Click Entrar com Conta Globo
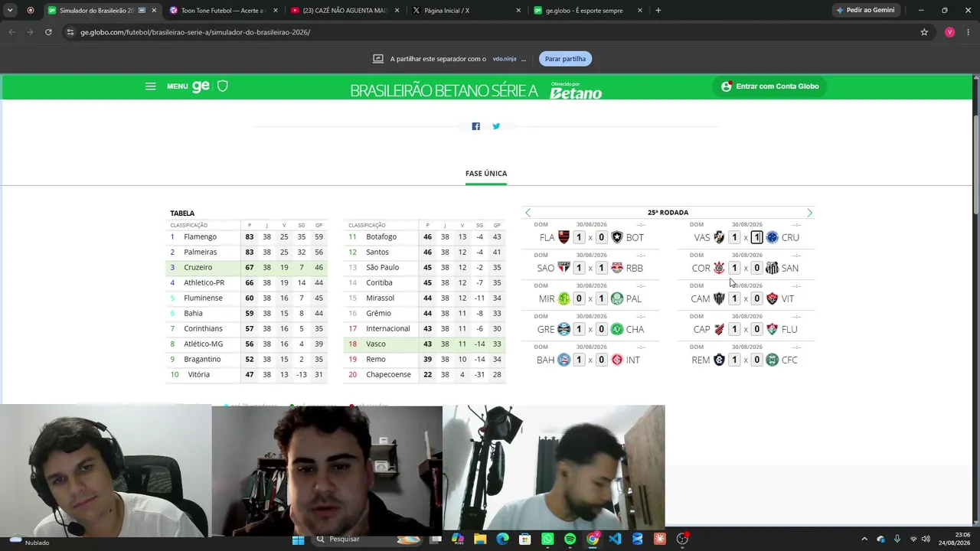This screenshot has width=980, height=551. point(770,86)
